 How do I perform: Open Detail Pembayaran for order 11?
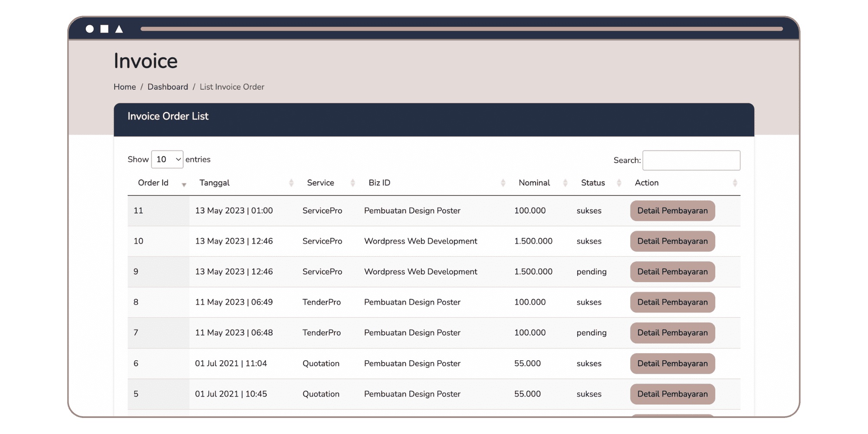coord(672,210)
